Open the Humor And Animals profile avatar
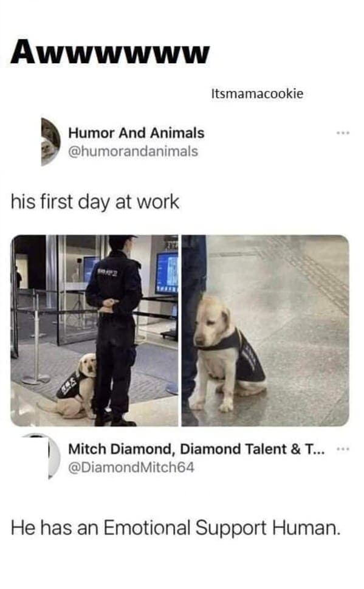 click(50, 142)
